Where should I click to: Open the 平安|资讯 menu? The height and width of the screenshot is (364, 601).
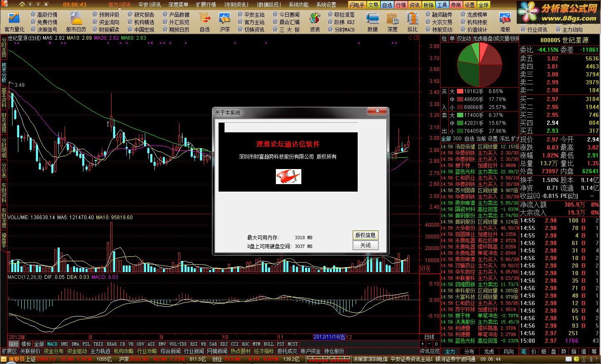tap(149, 5)
